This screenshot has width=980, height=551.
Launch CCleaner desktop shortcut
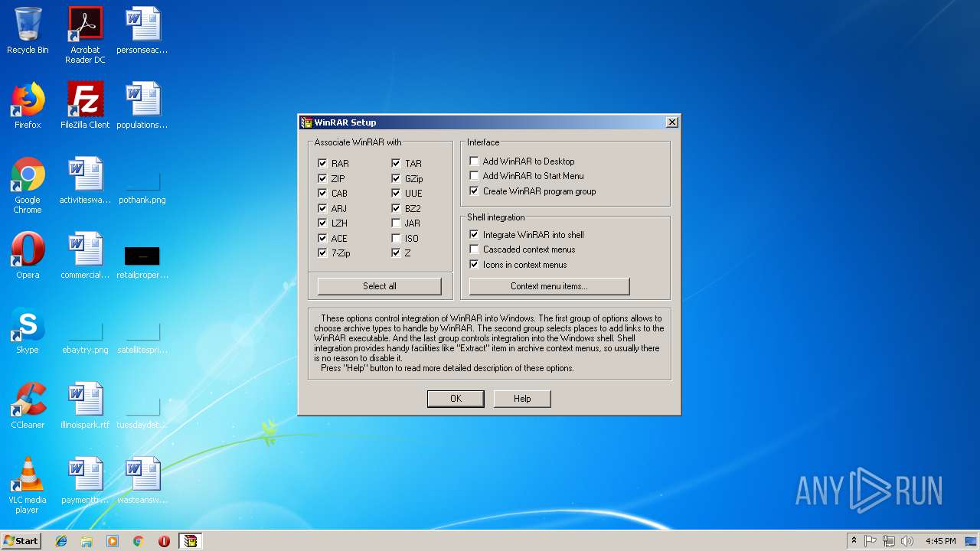tap(28, 406)
